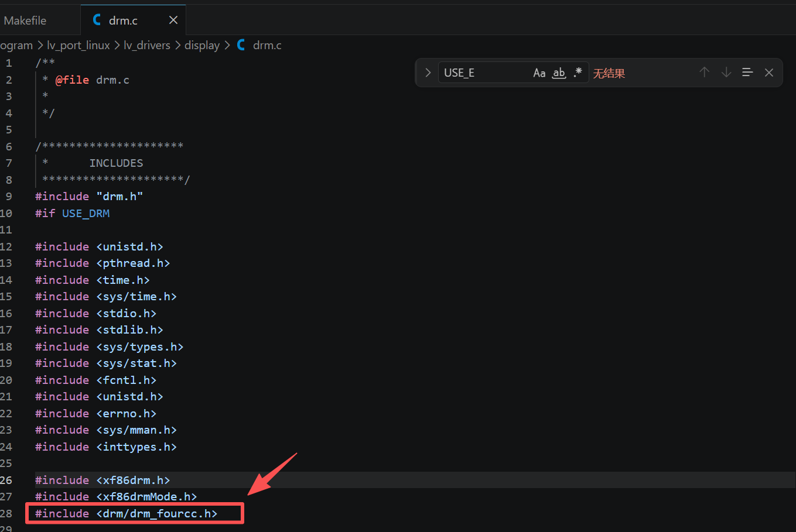Click the C icon in the breadcrumb
This screenshot has height=532, width=796.
tap(241, 45)
